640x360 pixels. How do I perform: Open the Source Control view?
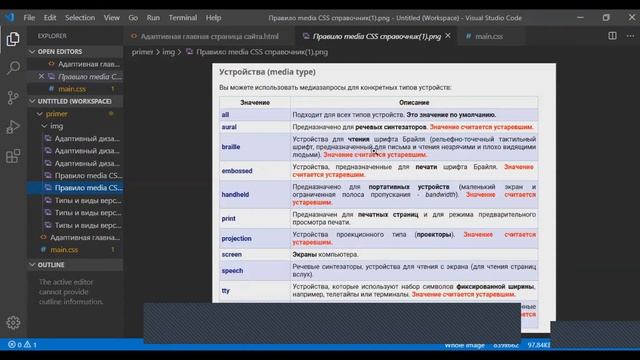[13, 97]
